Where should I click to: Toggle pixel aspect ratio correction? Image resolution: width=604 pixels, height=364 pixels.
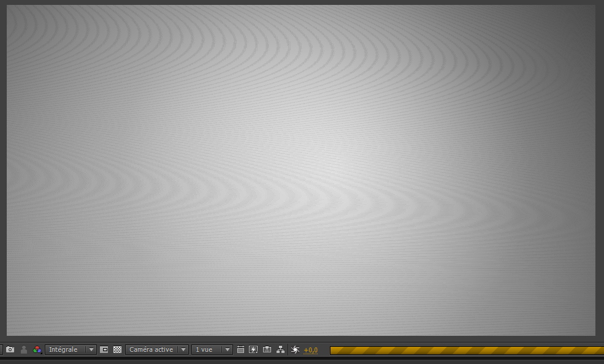[240, 349]
